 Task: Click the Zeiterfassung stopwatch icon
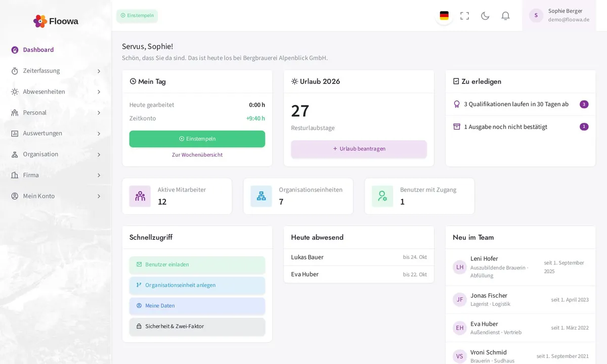[15, 71]
